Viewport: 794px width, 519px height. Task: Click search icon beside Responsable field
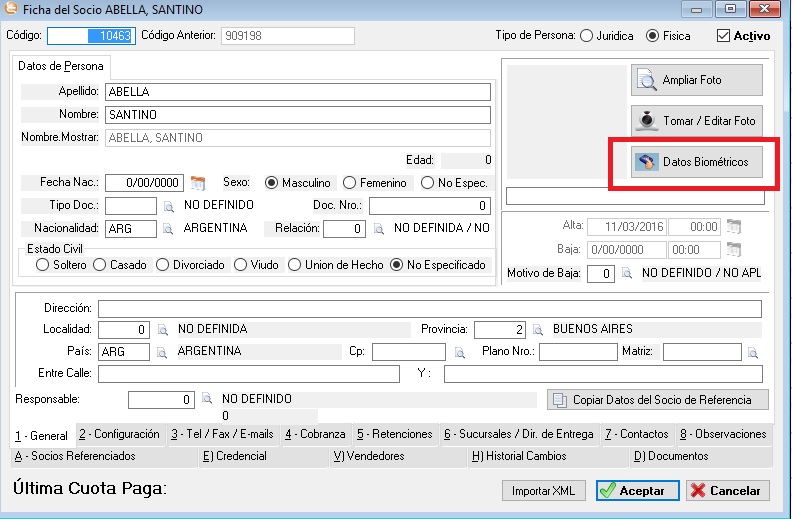pyautogui.click(x=207, y=399)
